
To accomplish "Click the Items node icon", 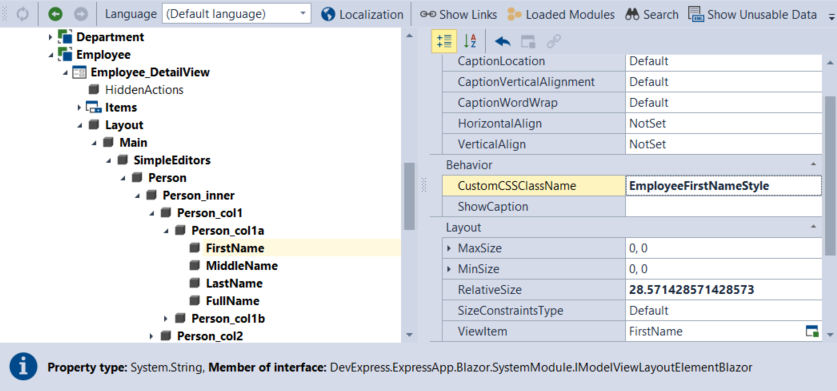I will [93, 107].
